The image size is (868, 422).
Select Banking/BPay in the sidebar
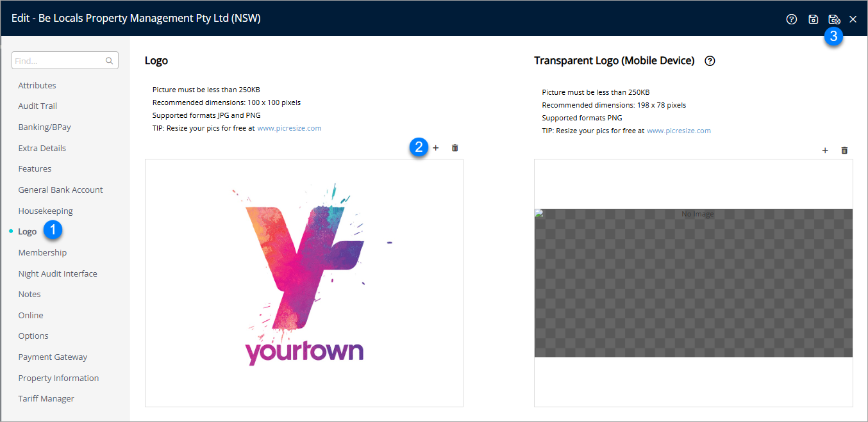(44, 127)
